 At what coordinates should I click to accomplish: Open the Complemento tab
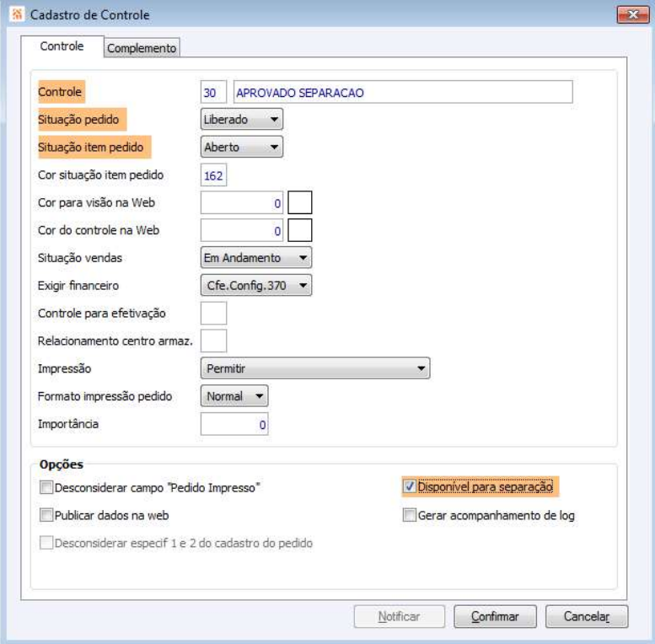[142, 48]
